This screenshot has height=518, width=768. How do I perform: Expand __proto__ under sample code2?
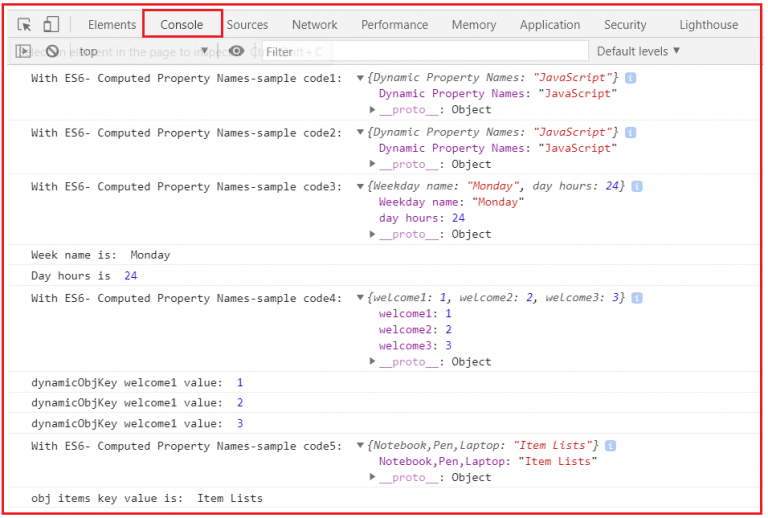pyautogui.click(x=373, y=164)
